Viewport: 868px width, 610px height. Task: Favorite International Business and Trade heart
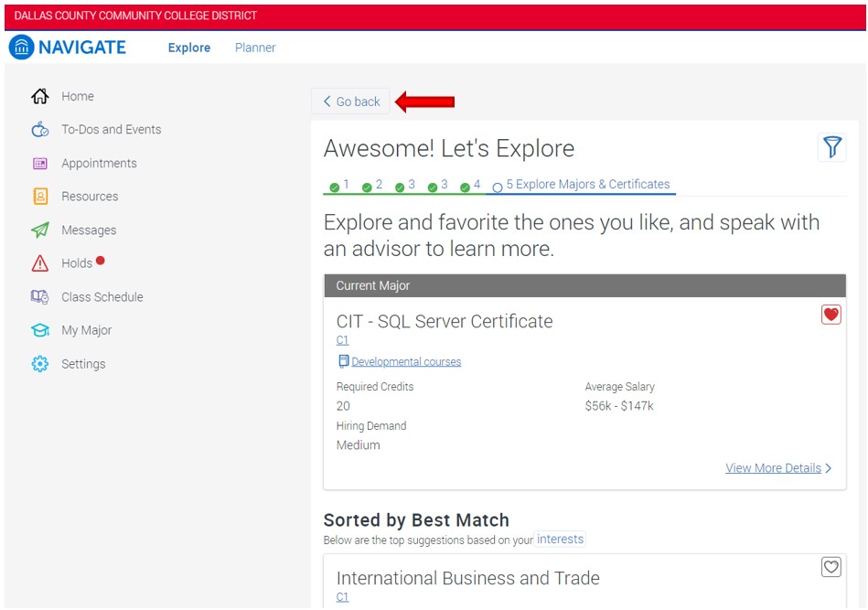click(x=830, y=567)
